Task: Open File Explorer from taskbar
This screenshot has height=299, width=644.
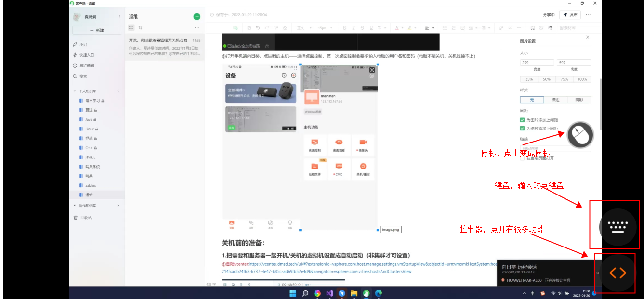Action: [x=354, y=293]
